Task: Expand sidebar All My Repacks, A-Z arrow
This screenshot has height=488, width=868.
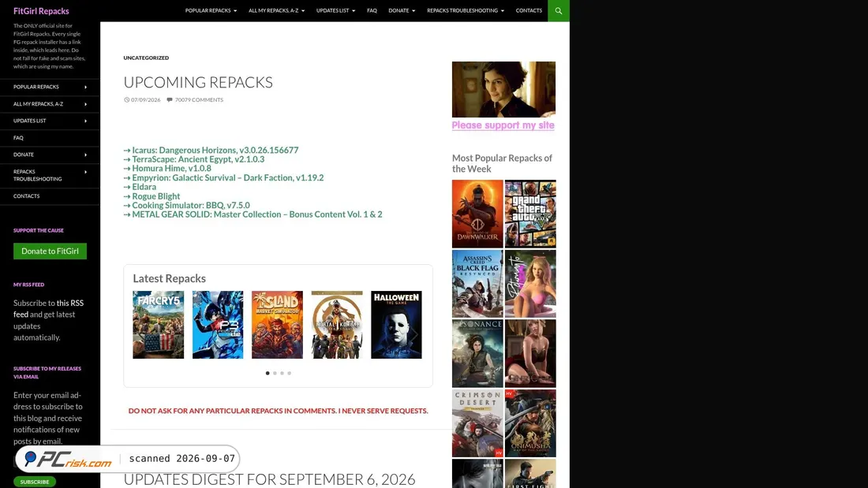Action: tap(85, 104)
